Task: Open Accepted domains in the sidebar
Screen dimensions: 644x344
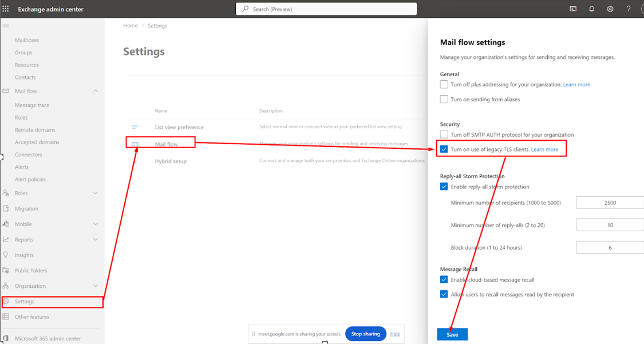Action: (x=37, y=142)
